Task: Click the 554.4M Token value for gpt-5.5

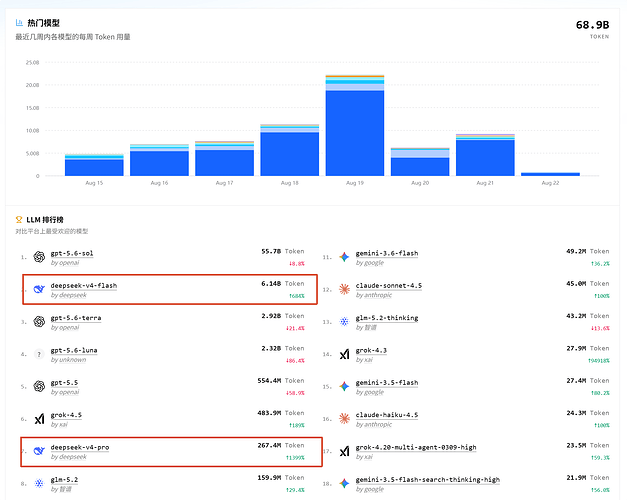Action: click(x=281, y=381)
